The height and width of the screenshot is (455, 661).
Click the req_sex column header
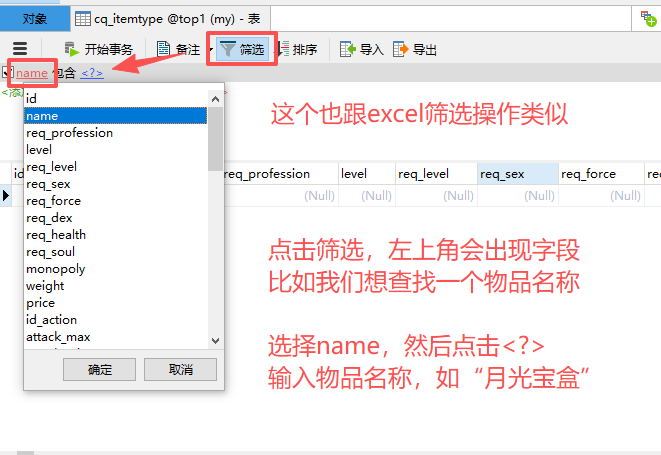pyautogui.click(x=518, y=174)
